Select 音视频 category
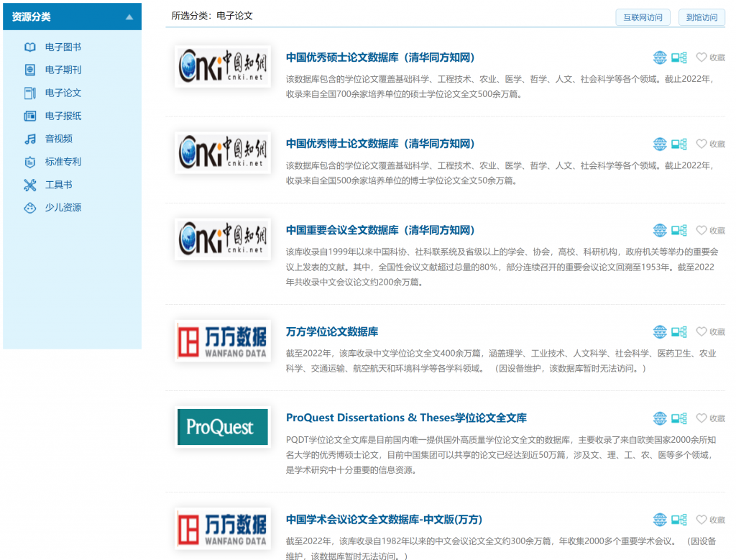This screenshot has height=560, width=736. (59, 139)
